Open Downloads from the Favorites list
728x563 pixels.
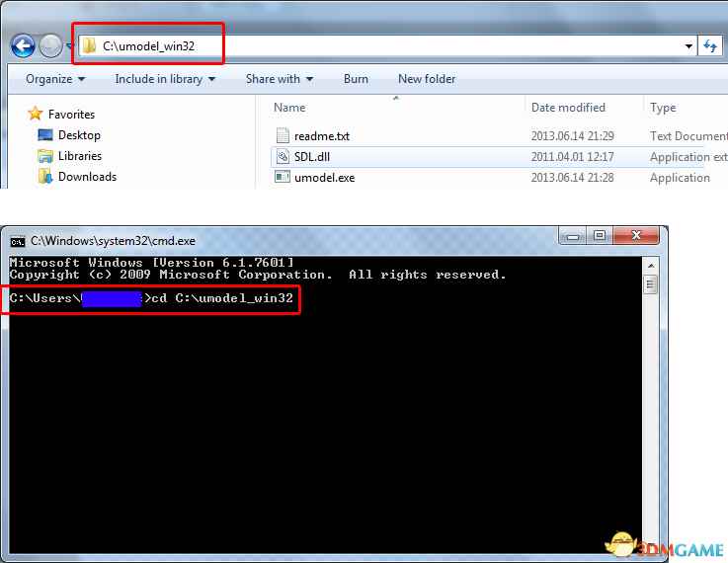(87, 177)
